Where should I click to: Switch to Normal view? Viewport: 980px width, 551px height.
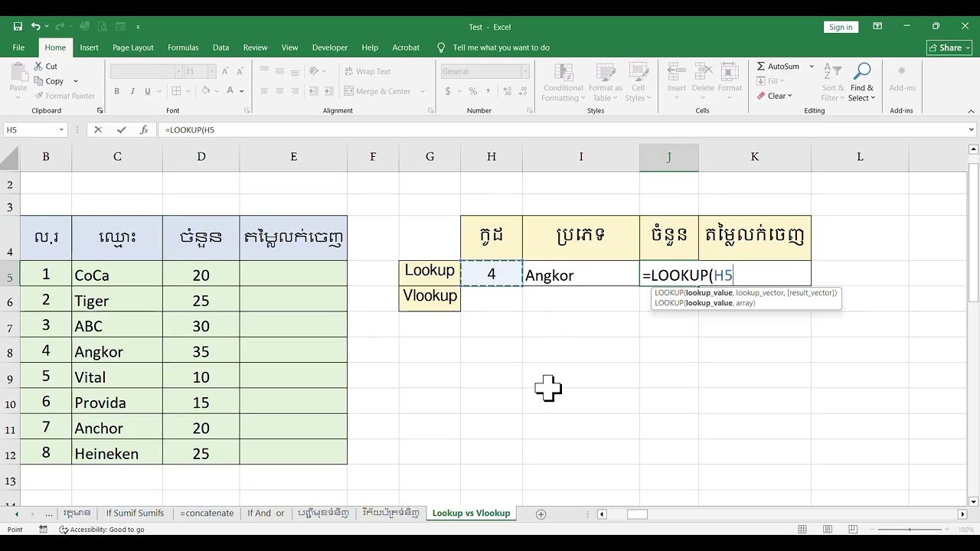pyautogui.click(x=802, y=530)
